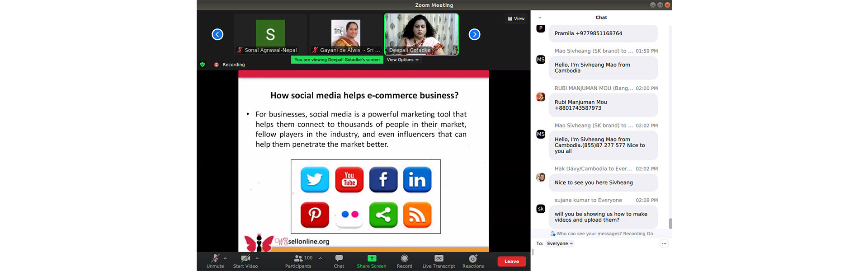Click the Share Screen button
Screen dimensions: 868x271
point(372,261)
